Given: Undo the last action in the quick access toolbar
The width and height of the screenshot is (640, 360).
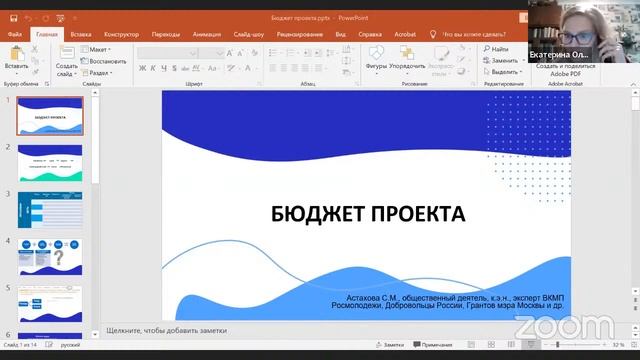Looking at the screenshot, I should pos(28,18).
